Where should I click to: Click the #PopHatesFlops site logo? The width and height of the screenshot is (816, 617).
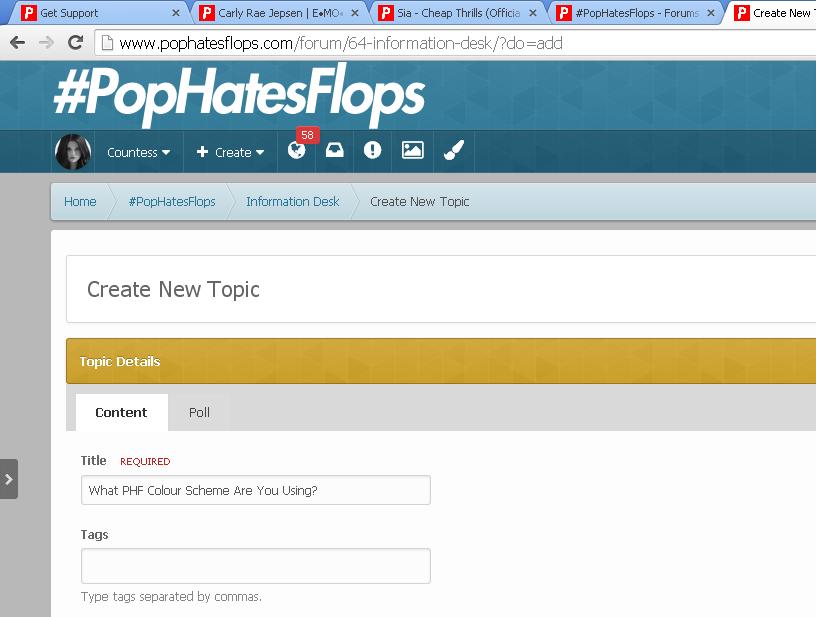[x=239, y=96]
